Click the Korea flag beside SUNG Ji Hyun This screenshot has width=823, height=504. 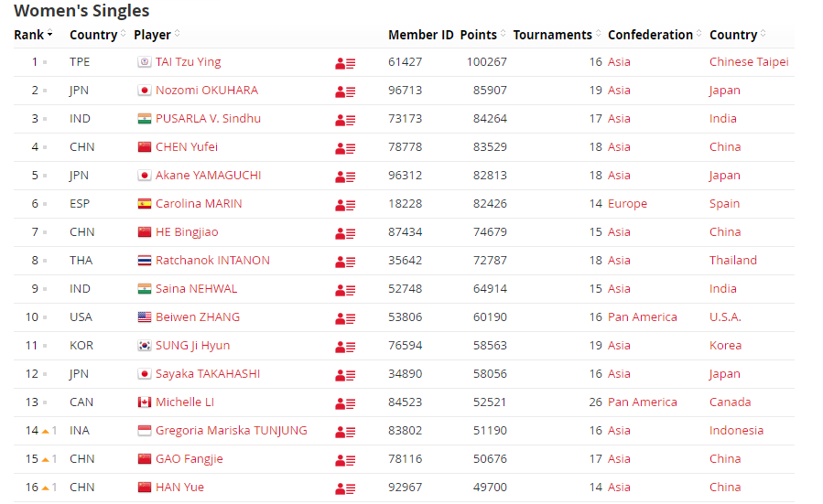tap(145, 345)
